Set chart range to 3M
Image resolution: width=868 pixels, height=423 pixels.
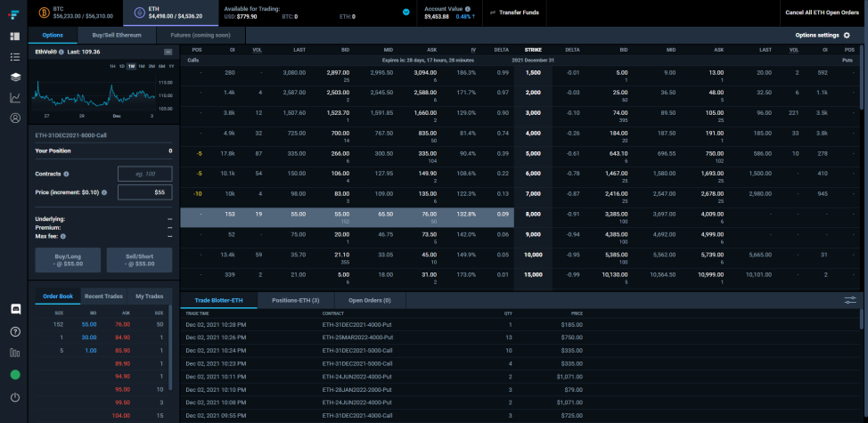151,67
